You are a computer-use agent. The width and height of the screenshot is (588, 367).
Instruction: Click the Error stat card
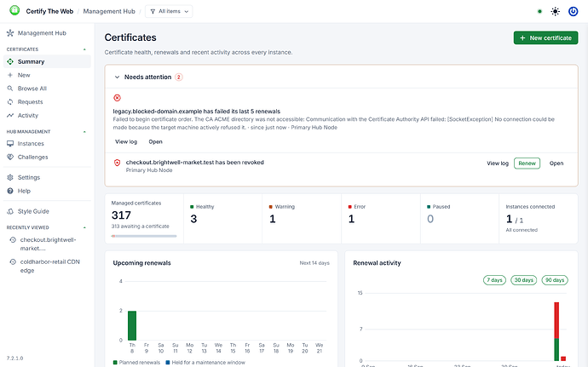(x=381, y=219)
